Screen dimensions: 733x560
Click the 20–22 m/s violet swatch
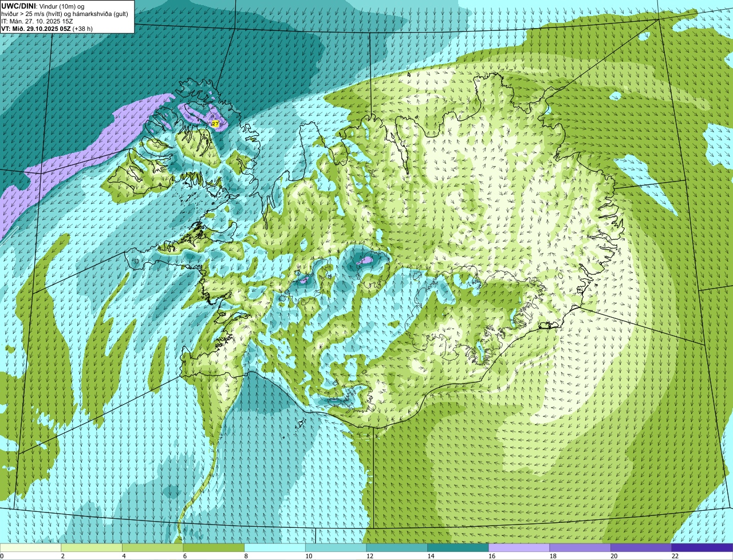tap(641, 547)
